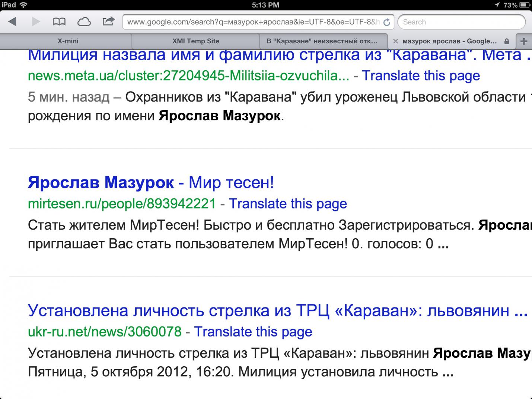Close the мазурок ярослав Google tab
The height and width of the screenshot is (399, 532).
tap(395, 41)
